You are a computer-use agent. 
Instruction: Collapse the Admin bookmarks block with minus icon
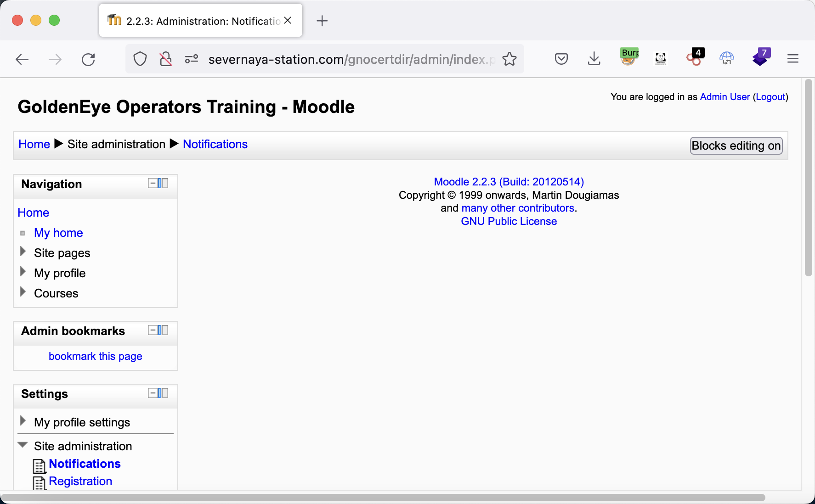152,330
